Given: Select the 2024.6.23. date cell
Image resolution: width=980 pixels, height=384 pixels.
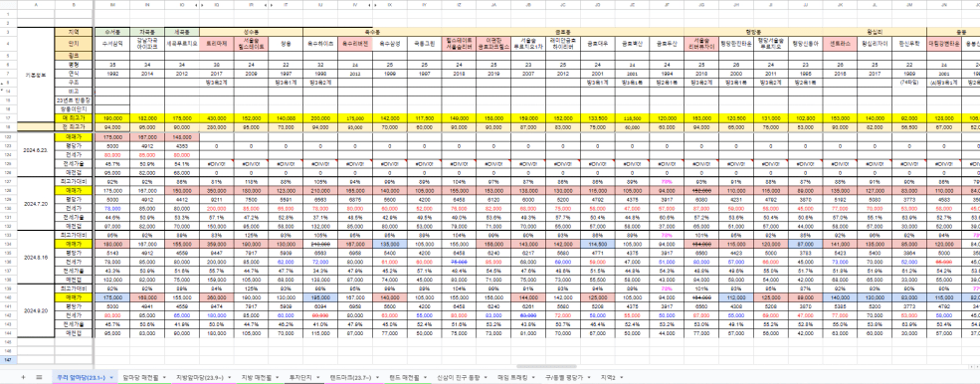Looking at the screenshot, I should coord(36,150).
